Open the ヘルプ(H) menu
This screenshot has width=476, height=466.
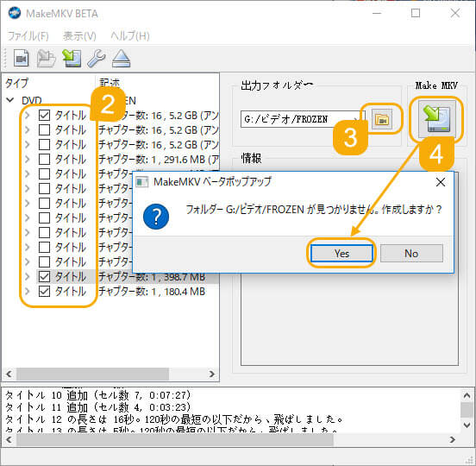130,36
